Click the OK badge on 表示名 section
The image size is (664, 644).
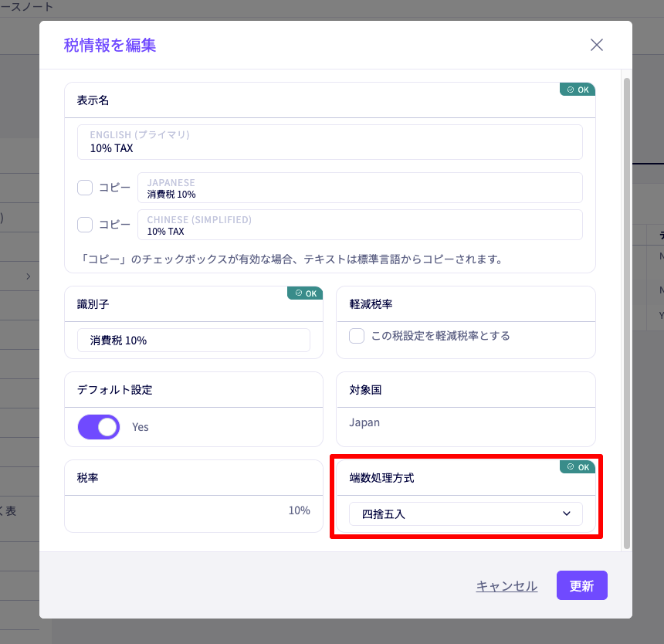click(x=578, y=90)
